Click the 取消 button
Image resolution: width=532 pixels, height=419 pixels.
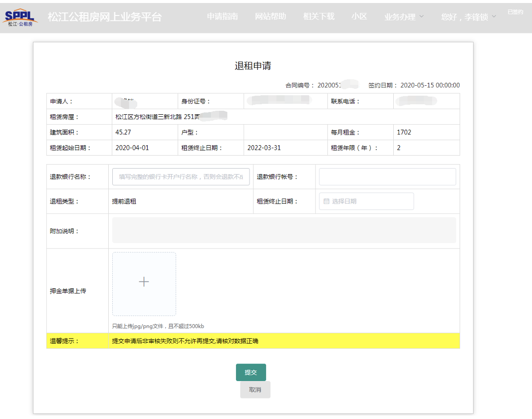pyautogui.click(x=255, y=390)
